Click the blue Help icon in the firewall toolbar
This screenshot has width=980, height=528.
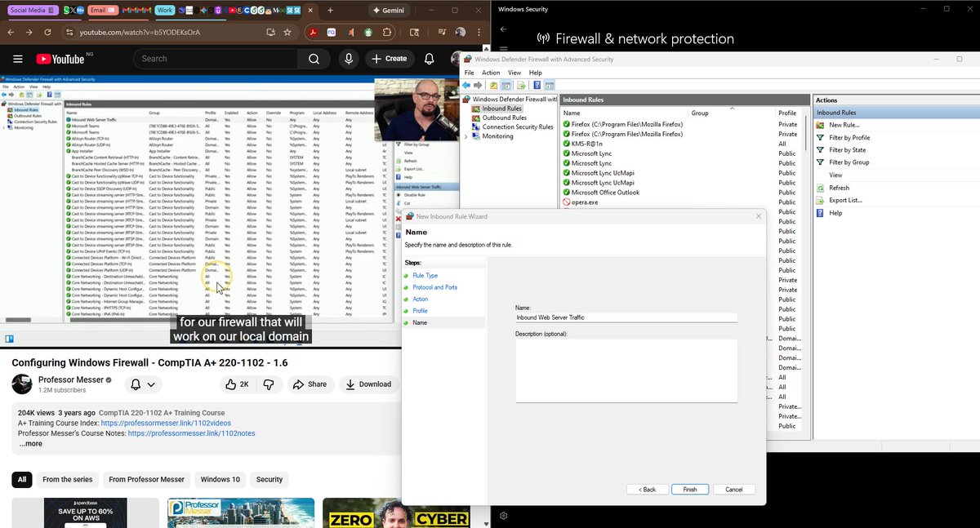(x=537, y=85)
